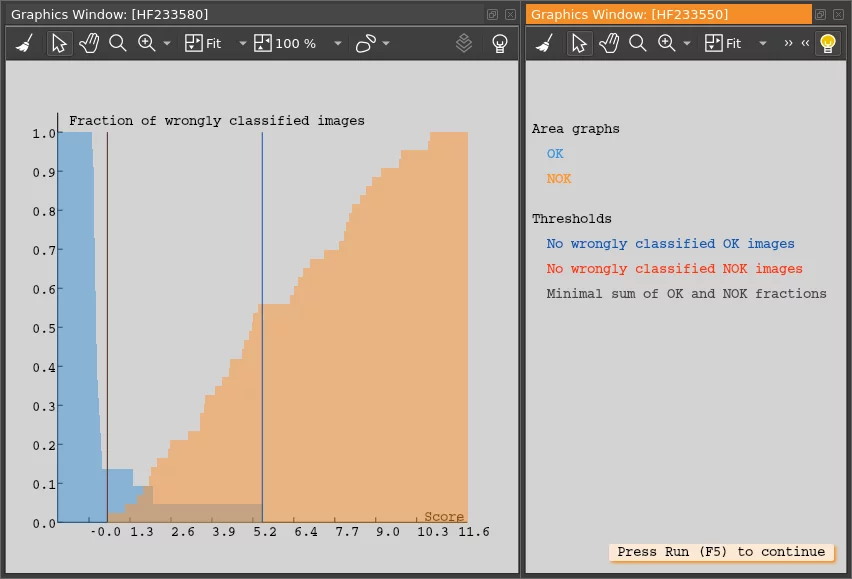Image resolution: width=852 pixels, height=579 pixels.
Task: Toggle the arrow pointer tool in right window
Action: pos(578,44)
